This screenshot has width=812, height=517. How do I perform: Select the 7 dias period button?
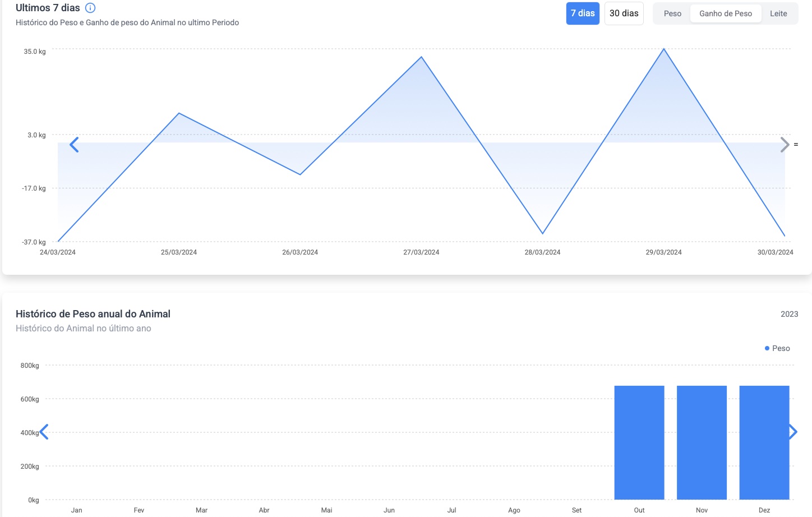click(583, 13)
